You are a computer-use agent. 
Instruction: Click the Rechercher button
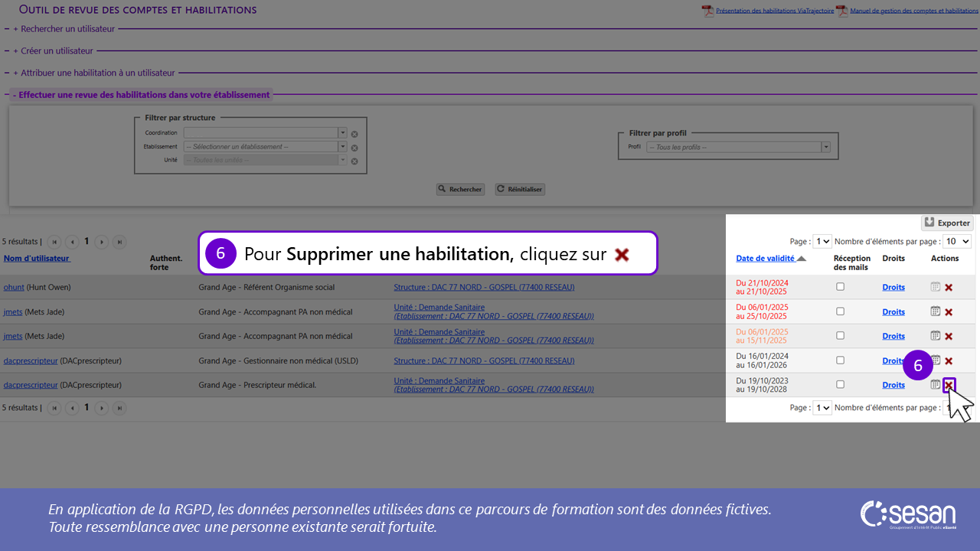[x=460, y=189]
